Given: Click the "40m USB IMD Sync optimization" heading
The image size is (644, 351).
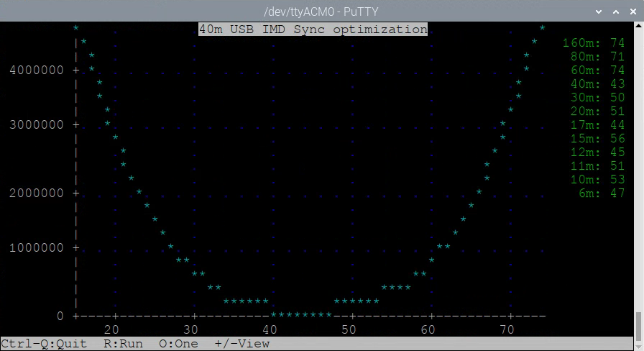Looking at the screenshot, I should 313,29.
